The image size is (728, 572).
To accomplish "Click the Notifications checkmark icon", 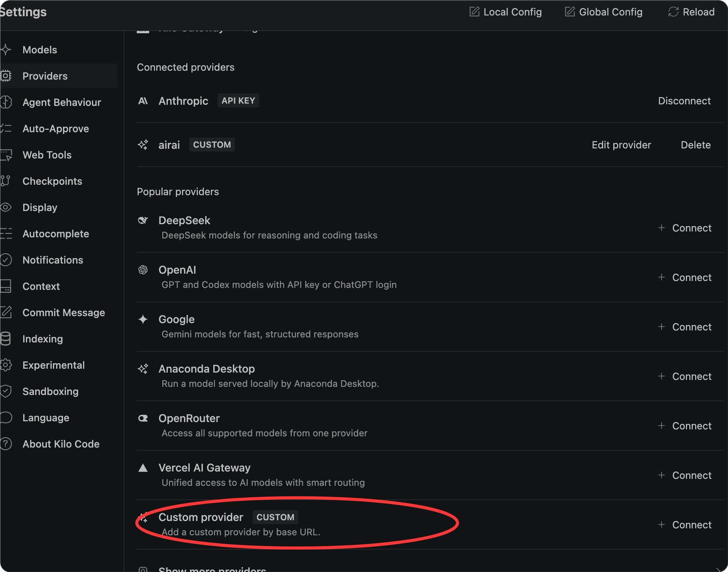I will click(6, 260).
